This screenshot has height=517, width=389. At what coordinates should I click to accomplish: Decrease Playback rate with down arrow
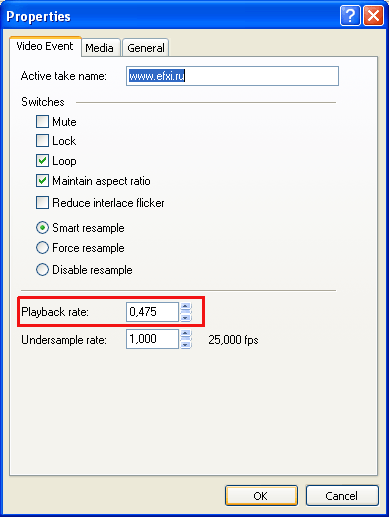point(186,317)
